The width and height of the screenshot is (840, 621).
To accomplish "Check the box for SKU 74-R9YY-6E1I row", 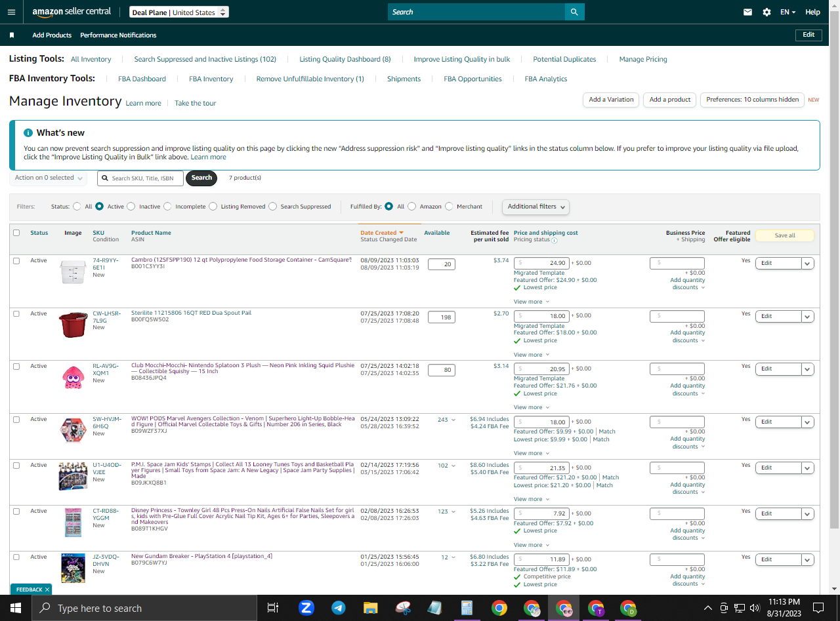I will (x=16, y=261).
